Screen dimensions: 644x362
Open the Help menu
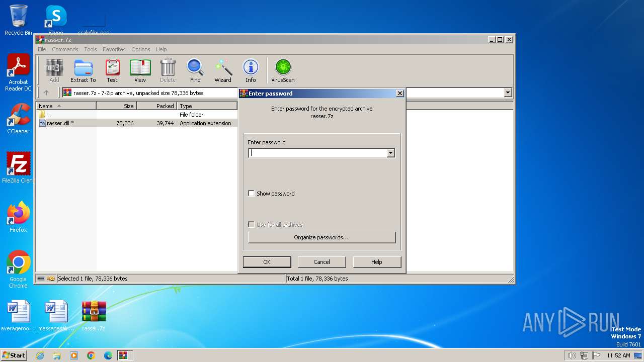click(x=162, y=49)
